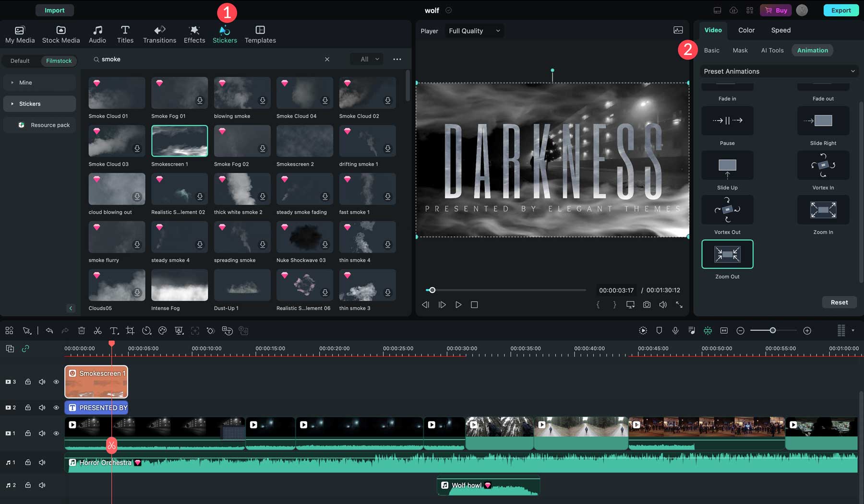
Task: Click the timeline zoom slider handle
Action: [772, 331]
